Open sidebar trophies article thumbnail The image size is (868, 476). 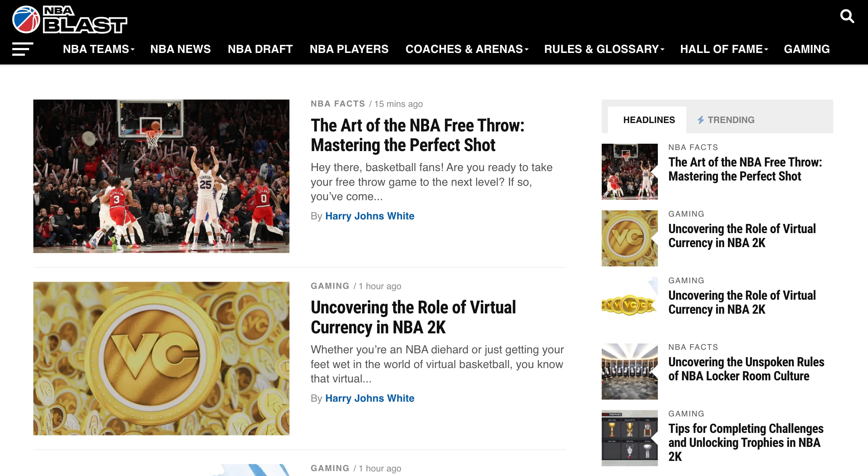(629, 438)
